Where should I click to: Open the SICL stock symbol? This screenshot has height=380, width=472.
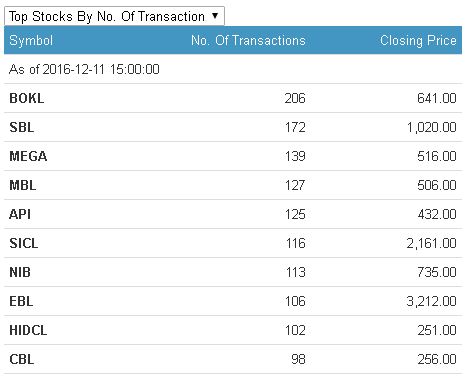point(24,243)
